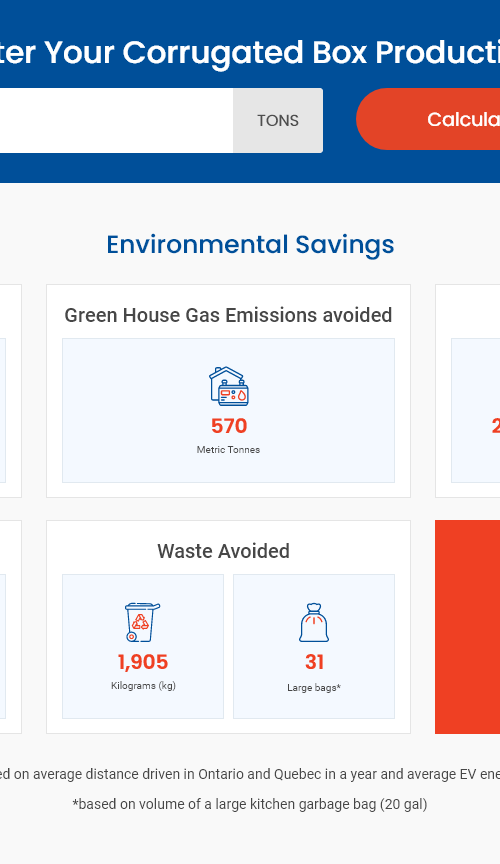This screenshot has width=500, height=864.
Task: Click the garbage bag volume footnote text
Action: pos(250,804)
